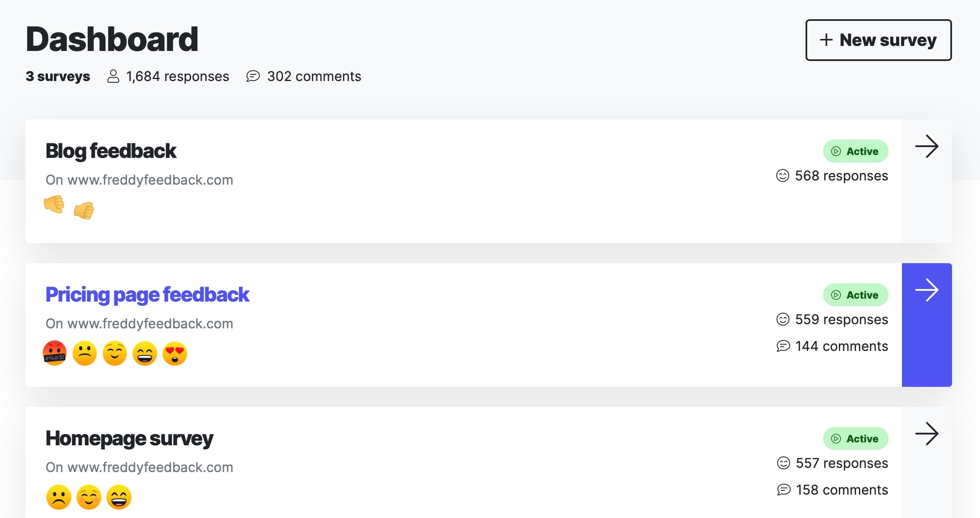The height and width of the screenshot is (518, 980).
Task: Select the slightly sad emoji in Pricing feedback
Action: coord(85,353)
